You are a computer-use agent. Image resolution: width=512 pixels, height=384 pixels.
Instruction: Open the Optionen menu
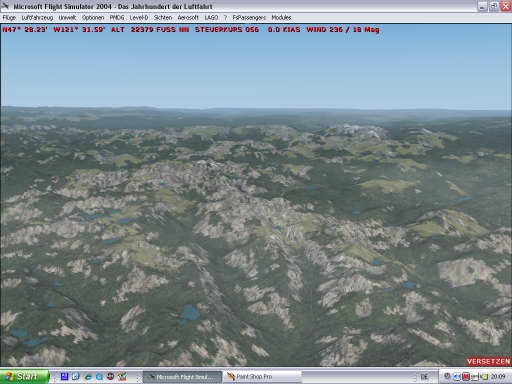pyautogui.click(x=93, y=18)
